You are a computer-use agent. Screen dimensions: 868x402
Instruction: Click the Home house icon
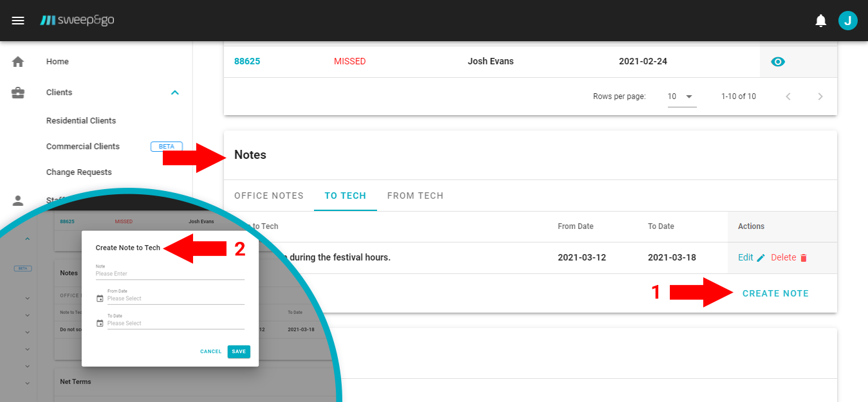pyautogui.click(x=18, y=62)
